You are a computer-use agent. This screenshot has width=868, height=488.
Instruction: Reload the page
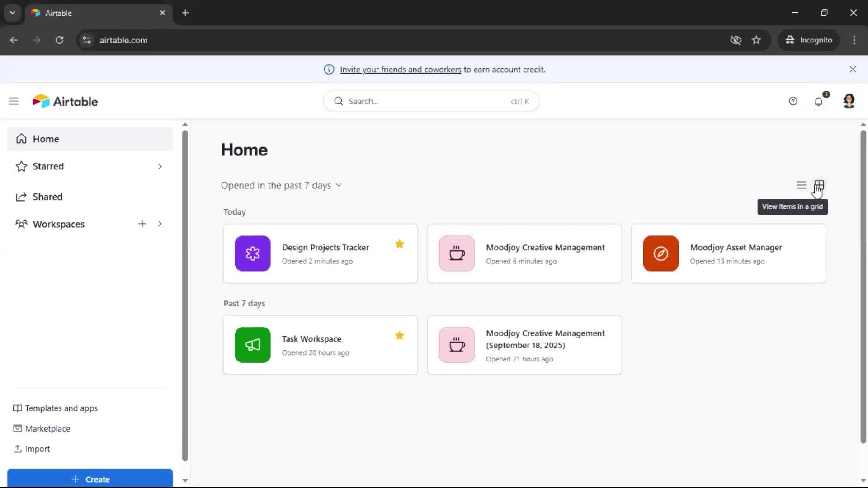[59, 40]
